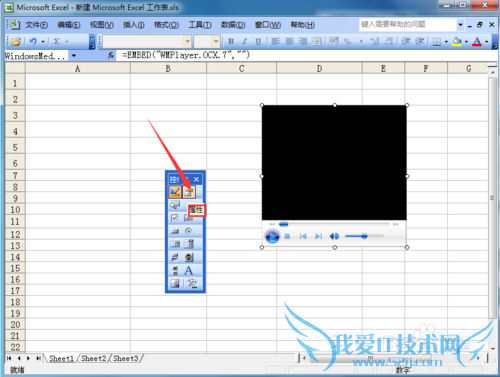Select the Check Box control tool

click(175, 218)
